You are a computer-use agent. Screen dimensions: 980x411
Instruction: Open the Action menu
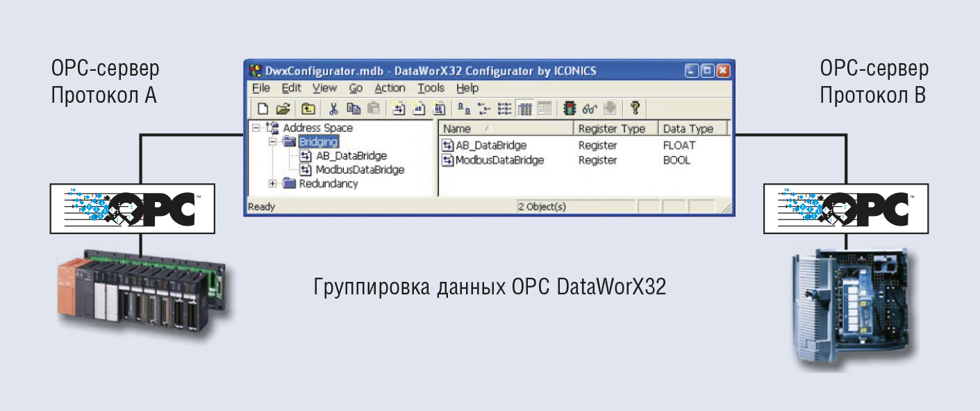coord(390,88)
